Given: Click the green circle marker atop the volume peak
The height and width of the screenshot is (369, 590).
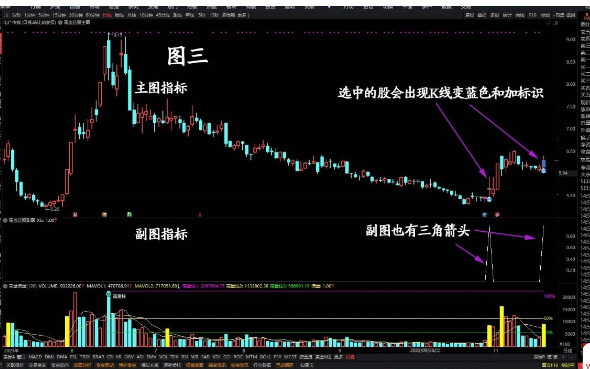Looking at the screenshot, I should pos(108,294).
